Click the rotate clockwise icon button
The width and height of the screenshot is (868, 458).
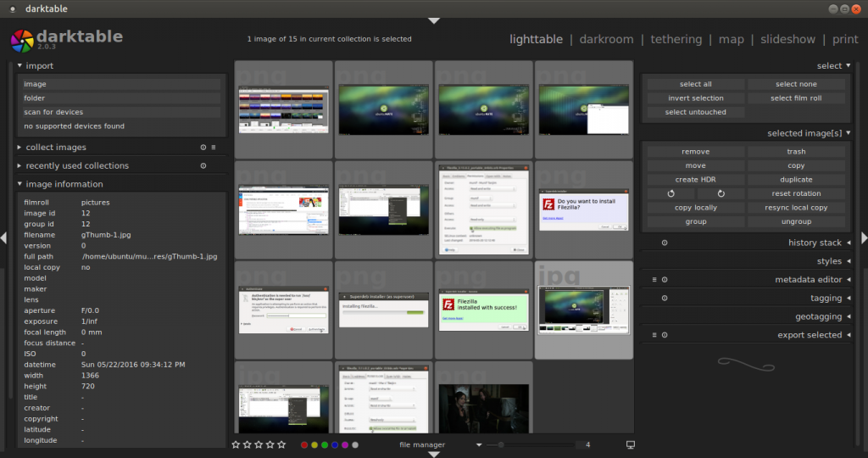coord(721,193)
